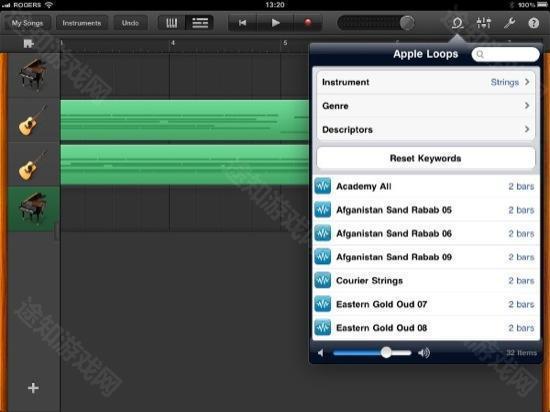Toggle the record button
This screenshot has width=550, height=412.
coord(308,23)
